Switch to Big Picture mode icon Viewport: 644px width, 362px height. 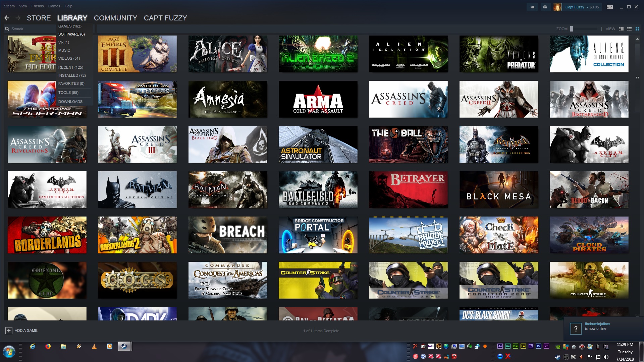(610, 7)
